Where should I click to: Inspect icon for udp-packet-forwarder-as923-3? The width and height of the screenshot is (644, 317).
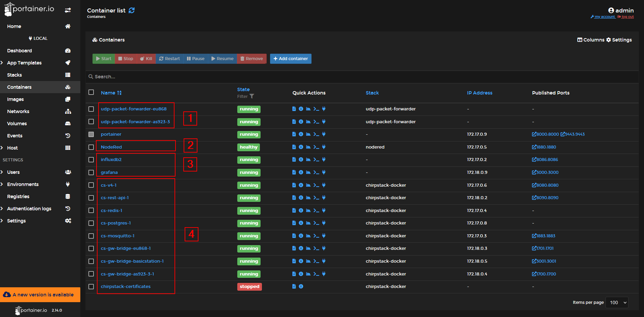tap(301, 122)
